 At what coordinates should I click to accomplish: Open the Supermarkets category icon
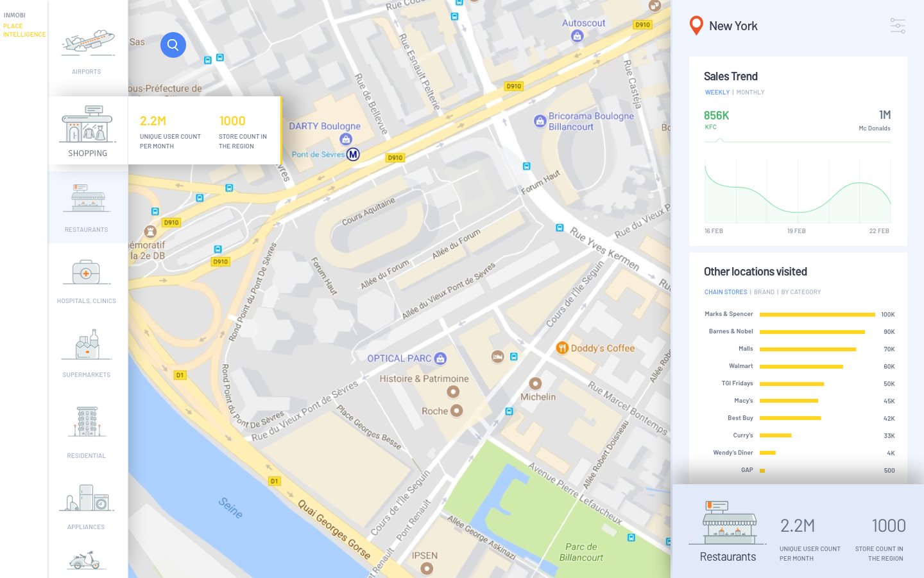coord(87,345)
